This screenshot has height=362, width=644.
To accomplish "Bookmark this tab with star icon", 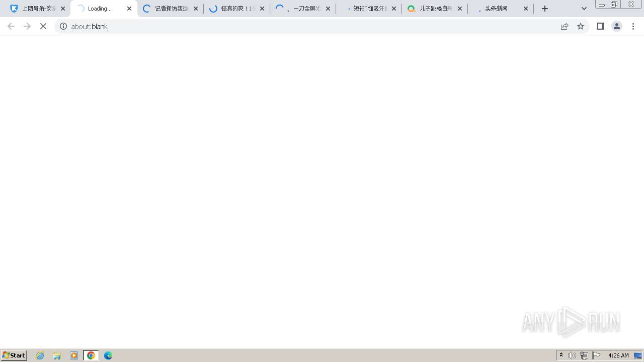I will 581,26.
